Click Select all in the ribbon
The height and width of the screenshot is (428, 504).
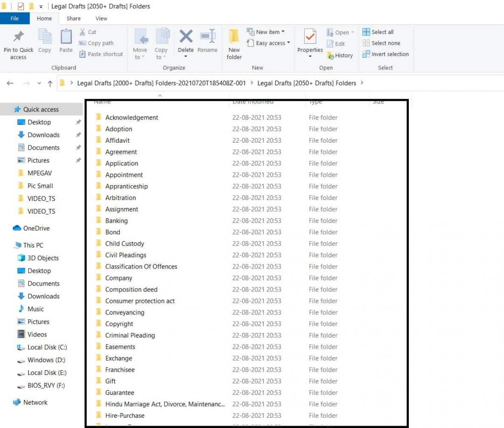tap(378, 32)
